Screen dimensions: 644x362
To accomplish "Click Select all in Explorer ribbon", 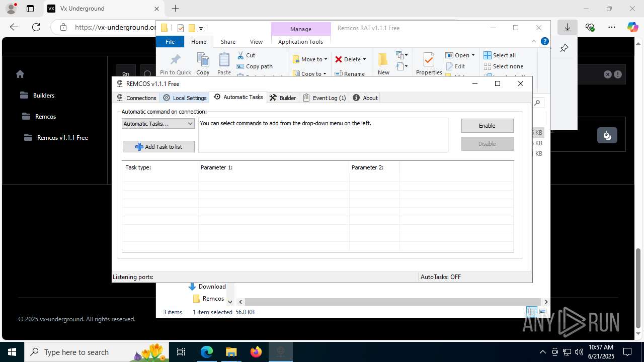I will click(x=500, y=55).
